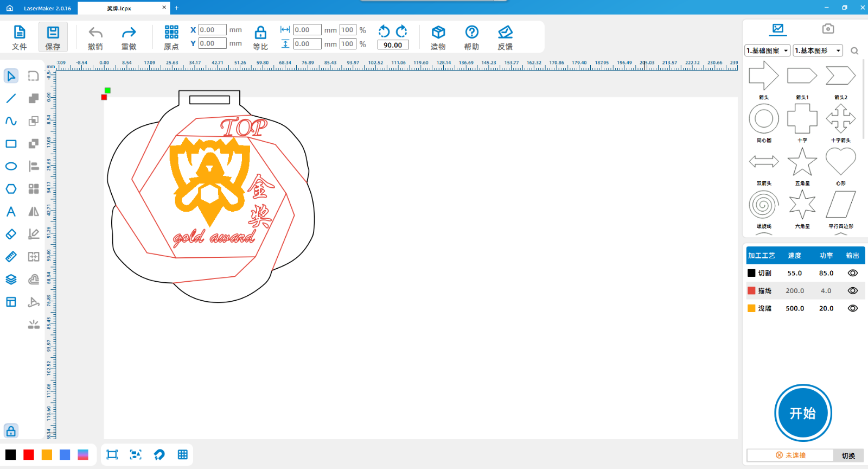This screenshot has width=868, height=469.
Task: Pick the orange color swatch at bottom
Action: (47, 455)
